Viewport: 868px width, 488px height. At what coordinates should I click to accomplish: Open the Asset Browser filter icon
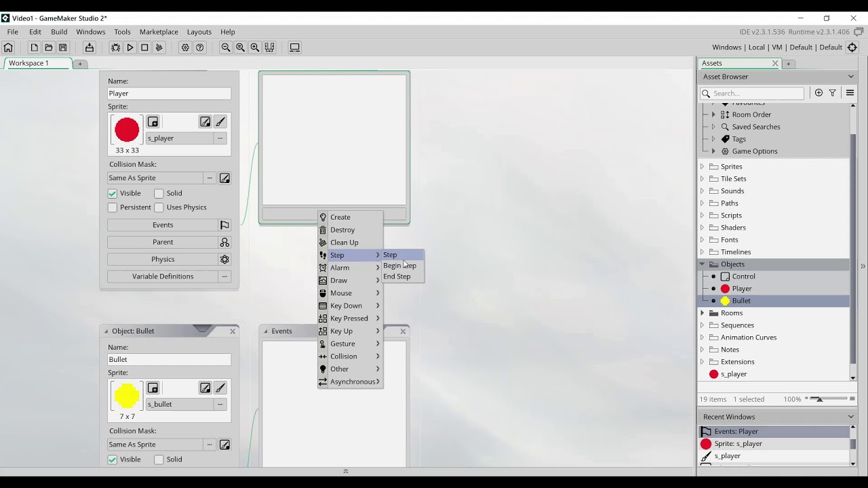tap(832, 93)
